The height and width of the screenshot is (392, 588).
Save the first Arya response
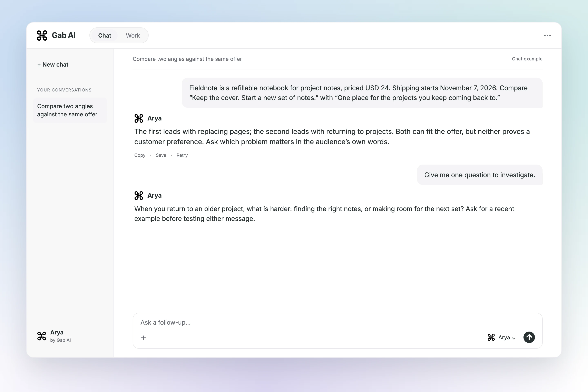tap(161, 155)
